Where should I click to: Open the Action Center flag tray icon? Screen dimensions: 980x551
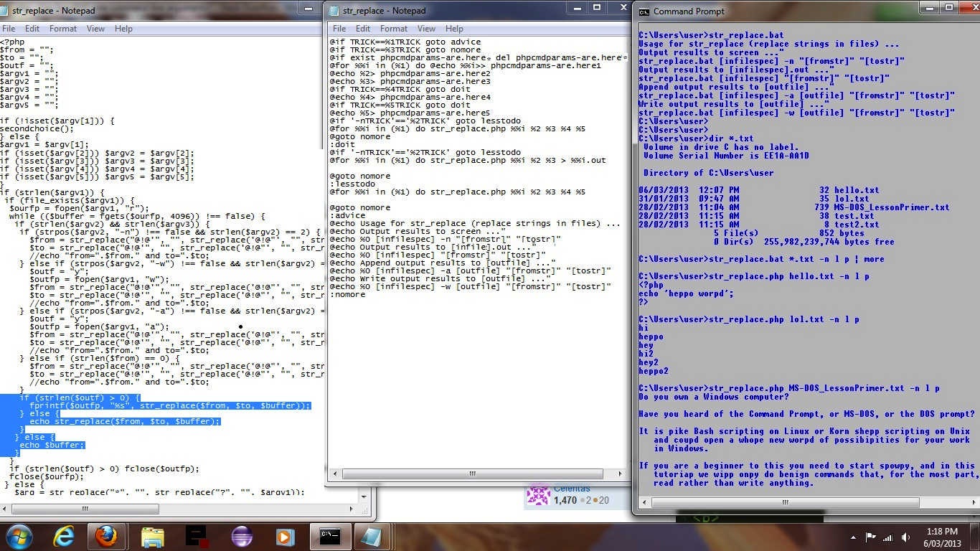tap(871, 537)
